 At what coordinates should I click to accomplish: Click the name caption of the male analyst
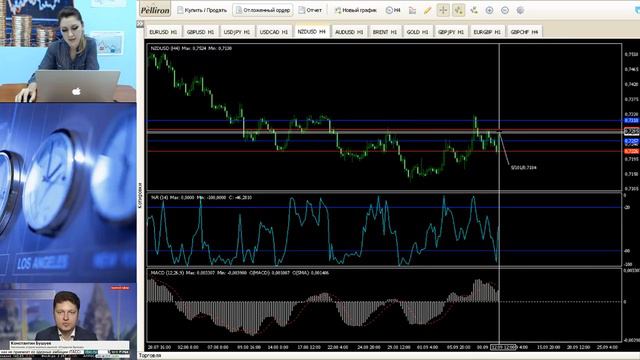(31, 343)
